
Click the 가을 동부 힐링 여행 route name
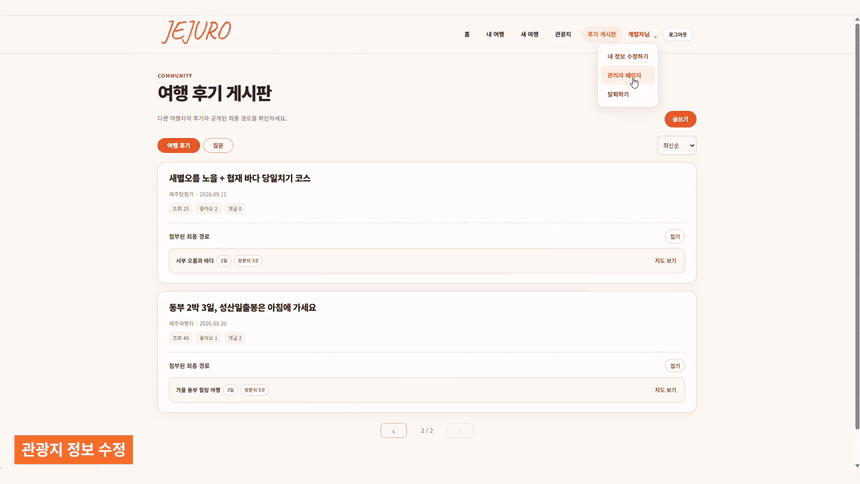198,390
